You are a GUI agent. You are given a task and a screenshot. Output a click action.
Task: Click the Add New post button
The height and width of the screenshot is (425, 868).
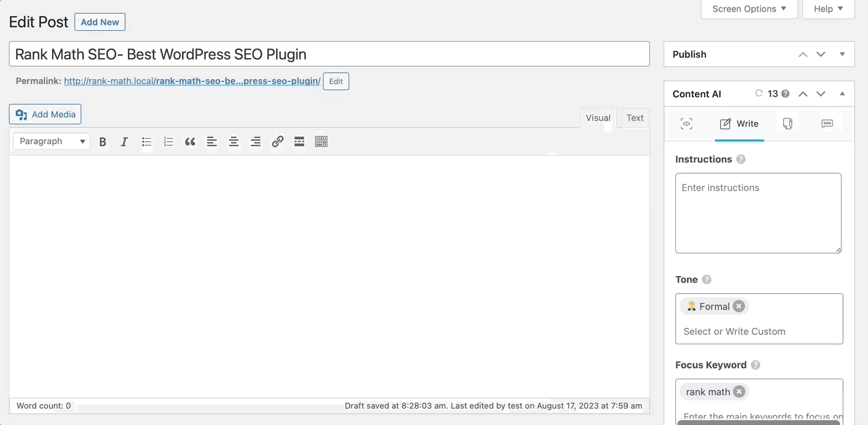point(100,22)
